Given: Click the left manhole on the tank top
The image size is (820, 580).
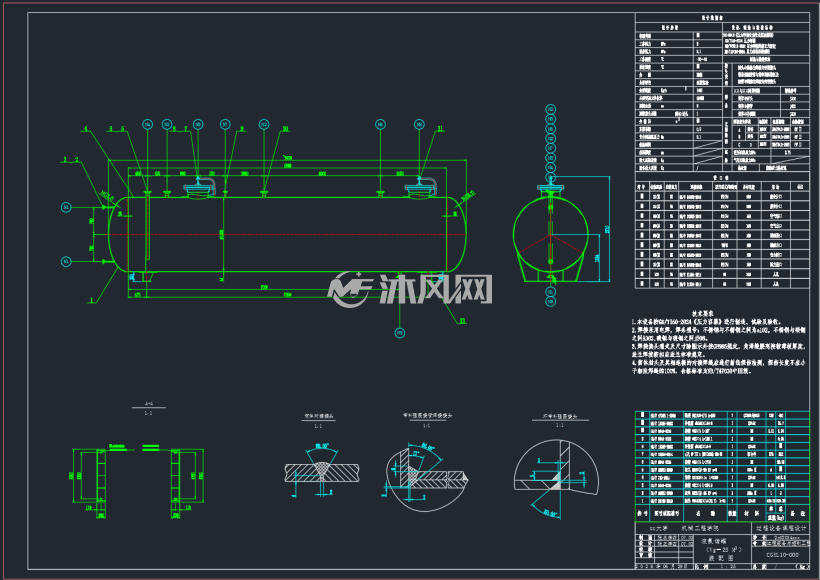Looking at the screenshot, I should click(x=199, y=188).
